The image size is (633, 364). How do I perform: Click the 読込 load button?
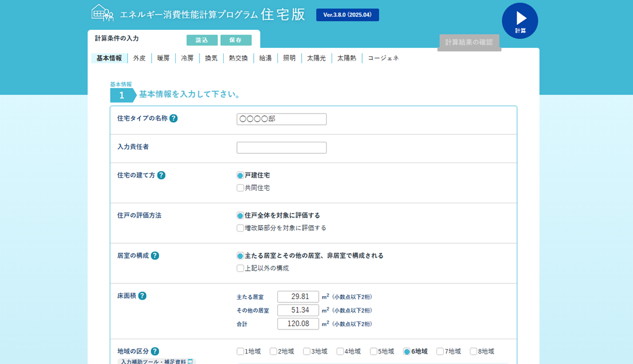pyautogui.click(x=202, y=40)
